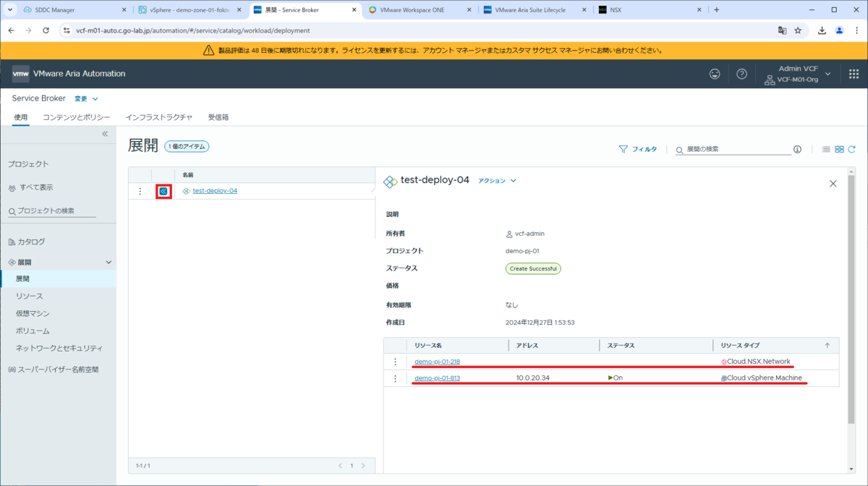Click the VMware Aria Automation logo
Image resolution: width=868 pixels, height=486 pixels.
21,74
